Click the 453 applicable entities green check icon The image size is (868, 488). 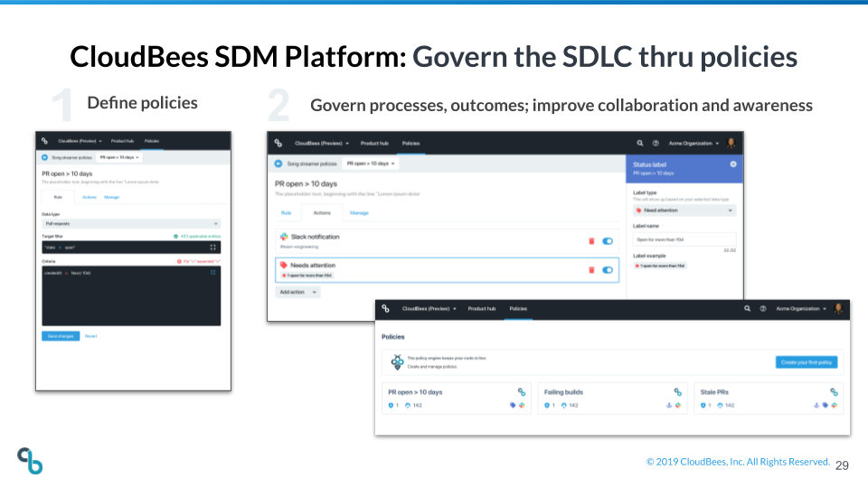176,236
